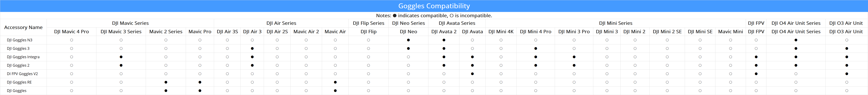Click the filled dot for Goggles 3 and O3 Air Unit
The width and height of the screenshot is (868, 95).
(x=846, y=48)
